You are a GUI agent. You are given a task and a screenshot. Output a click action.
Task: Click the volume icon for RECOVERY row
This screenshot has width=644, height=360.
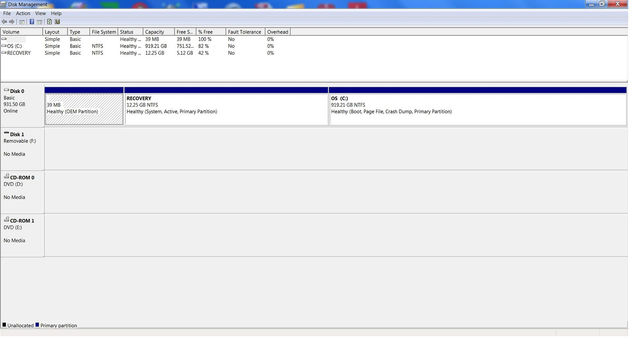(x=4, y=53)
